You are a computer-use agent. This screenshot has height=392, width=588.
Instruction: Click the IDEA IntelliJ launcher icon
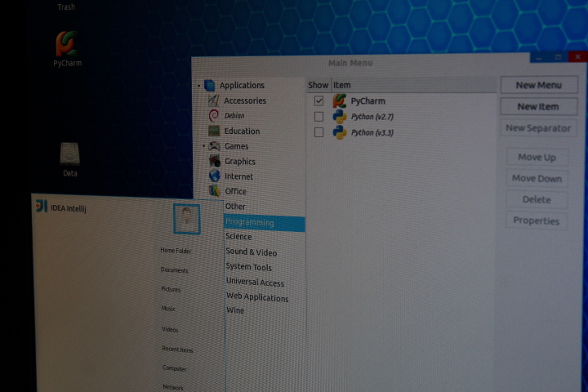[41, 206]
